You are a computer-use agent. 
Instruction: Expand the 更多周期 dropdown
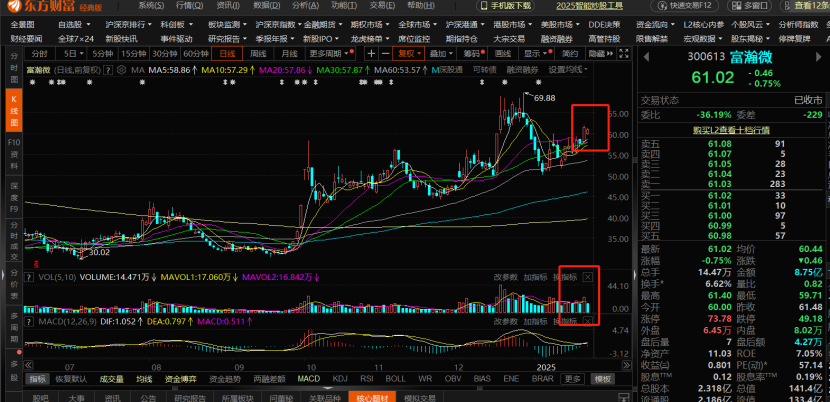tap(331, 53)
